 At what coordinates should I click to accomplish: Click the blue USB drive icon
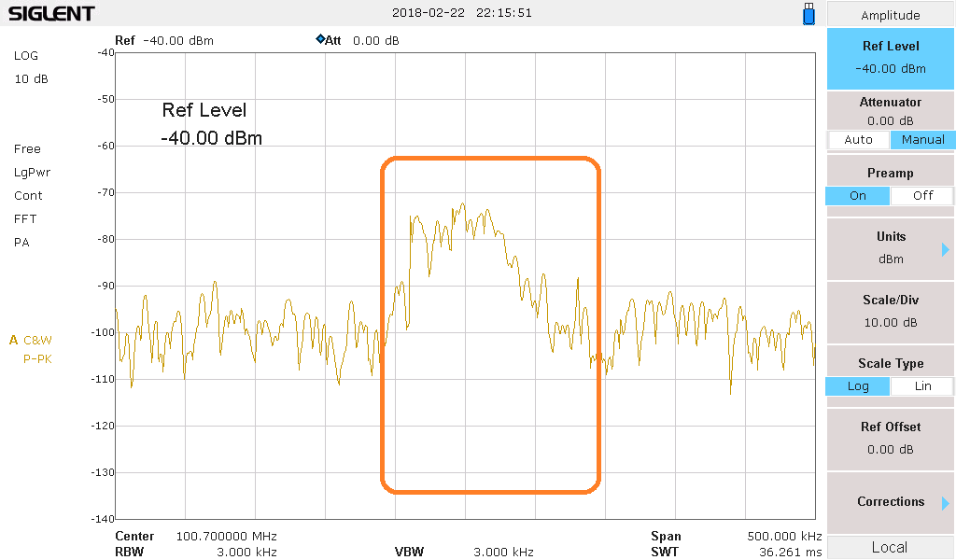point(808,14)
